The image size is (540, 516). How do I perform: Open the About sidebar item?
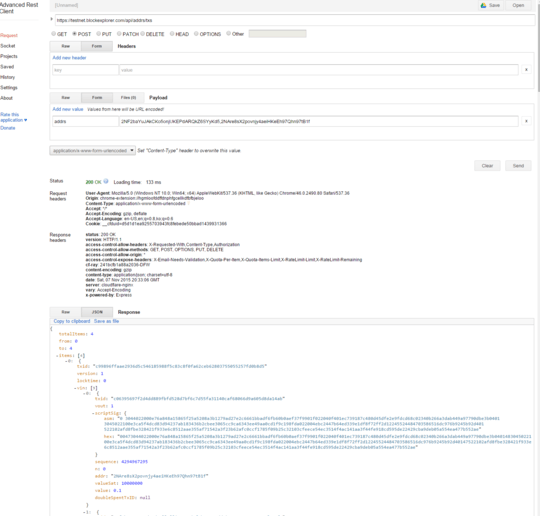click(x=6, y=98)
